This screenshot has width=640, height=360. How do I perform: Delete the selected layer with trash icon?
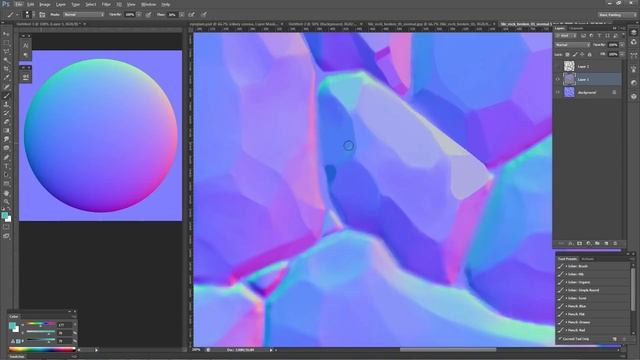(615, 244)
